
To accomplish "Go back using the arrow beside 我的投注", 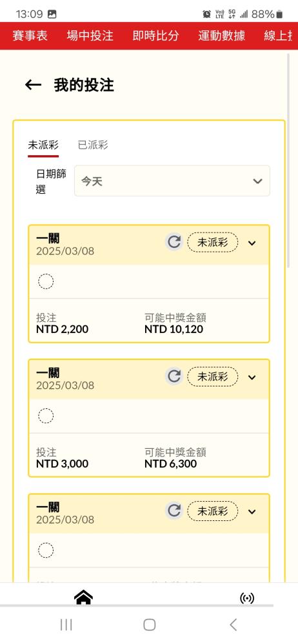I will (33, 85).
